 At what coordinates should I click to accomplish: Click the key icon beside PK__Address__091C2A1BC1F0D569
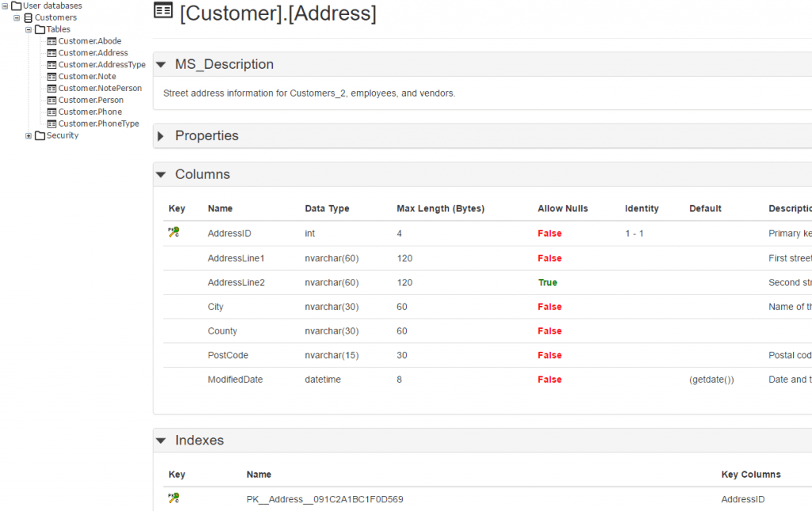click(174, 498)
